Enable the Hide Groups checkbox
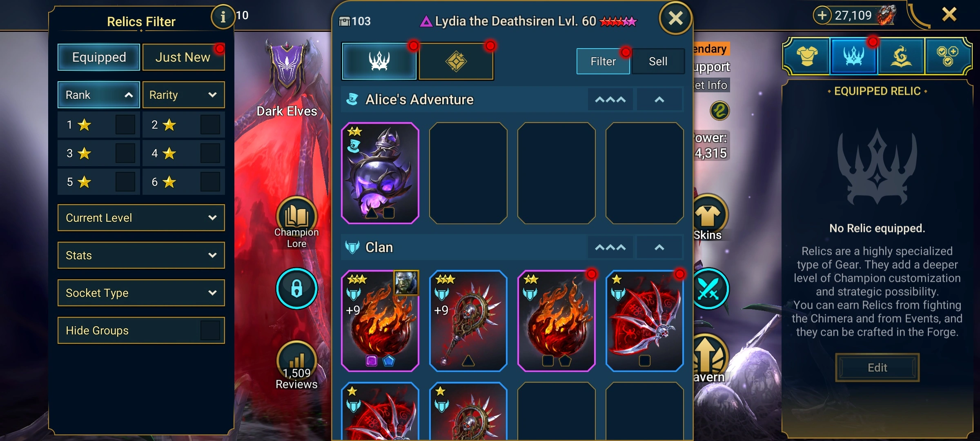This screenshot has height=441, width=980. pyautogui.click(x=210, y=330)
